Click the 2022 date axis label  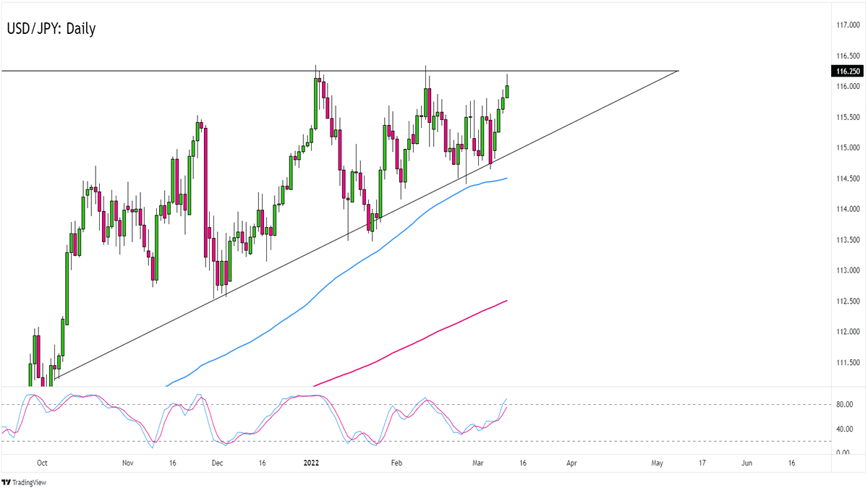312,463
